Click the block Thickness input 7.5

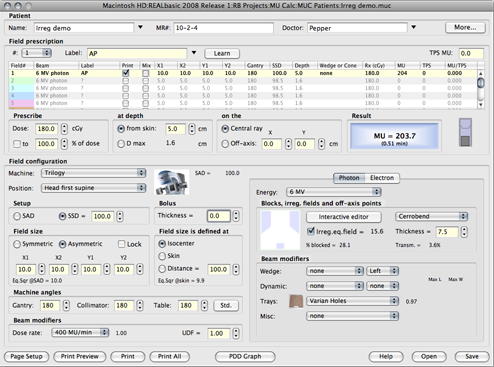pos(447,232)
